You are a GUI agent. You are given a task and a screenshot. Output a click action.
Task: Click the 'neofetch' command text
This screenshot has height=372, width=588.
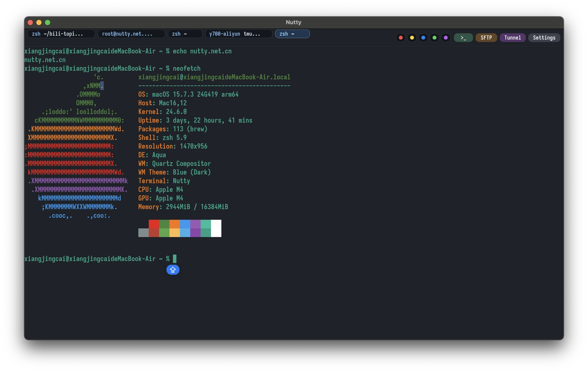point(187,68)
